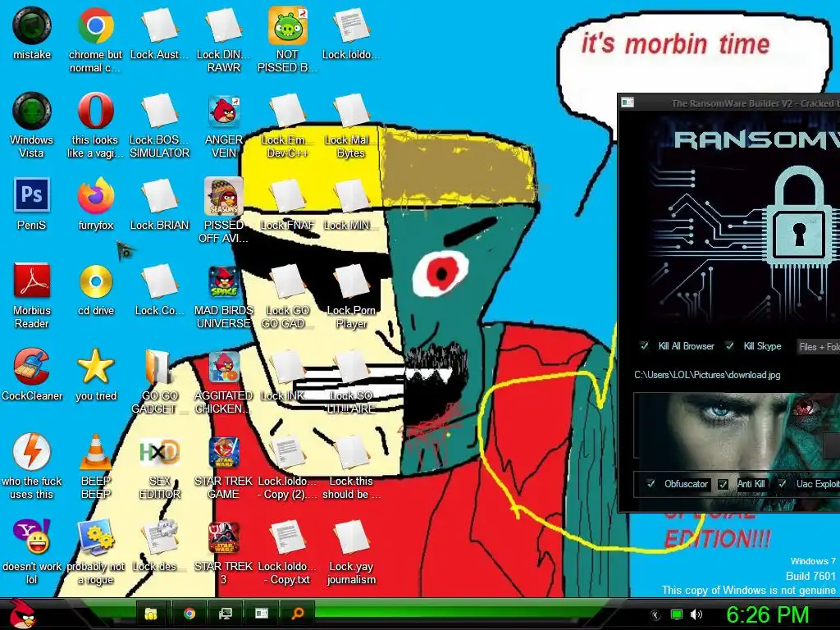The height and width of the screenshot is (630, 840).
Task: Select the 'Lock.loldo... - Copy.txt' file
Action: (x=287, y=536)
